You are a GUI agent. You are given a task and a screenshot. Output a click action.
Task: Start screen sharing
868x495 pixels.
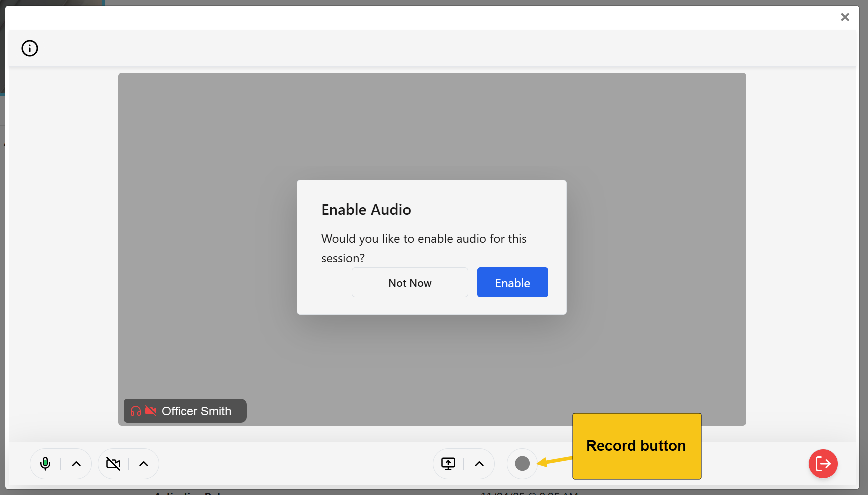[x=448, y=464]
